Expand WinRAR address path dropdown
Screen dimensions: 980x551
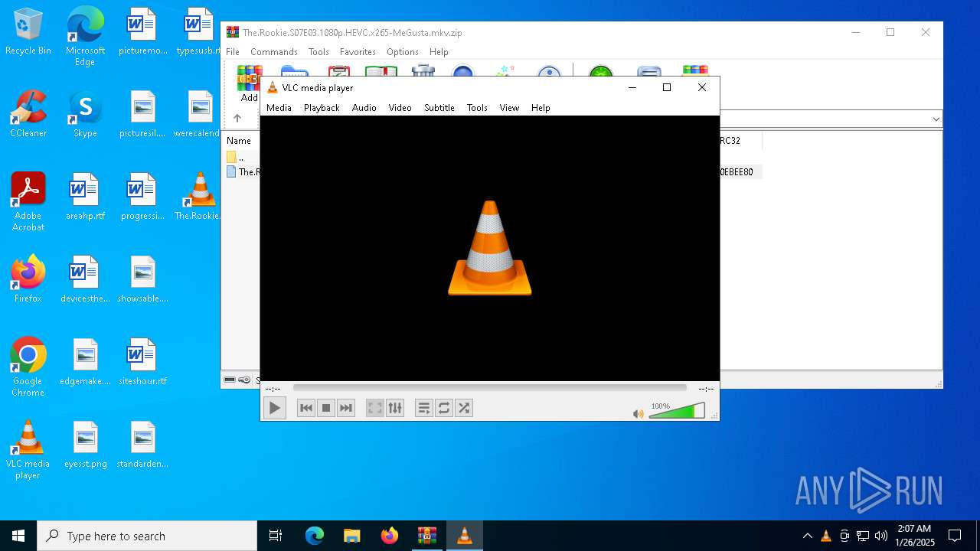tap(936, 119)
